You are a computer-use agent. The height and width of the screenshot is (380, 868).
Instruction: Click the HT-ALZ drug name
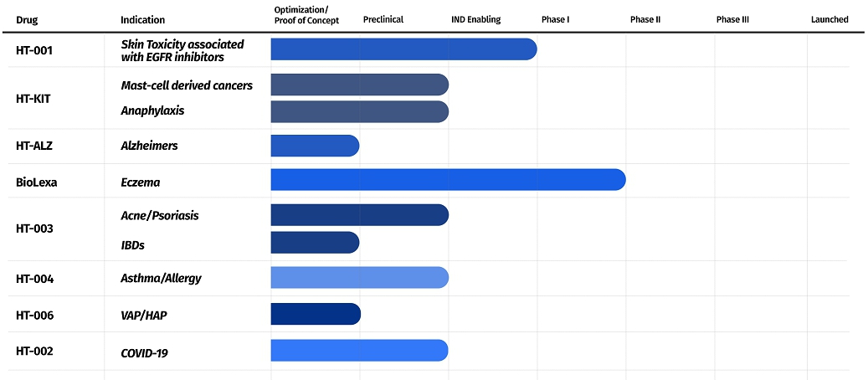(34, 146)
